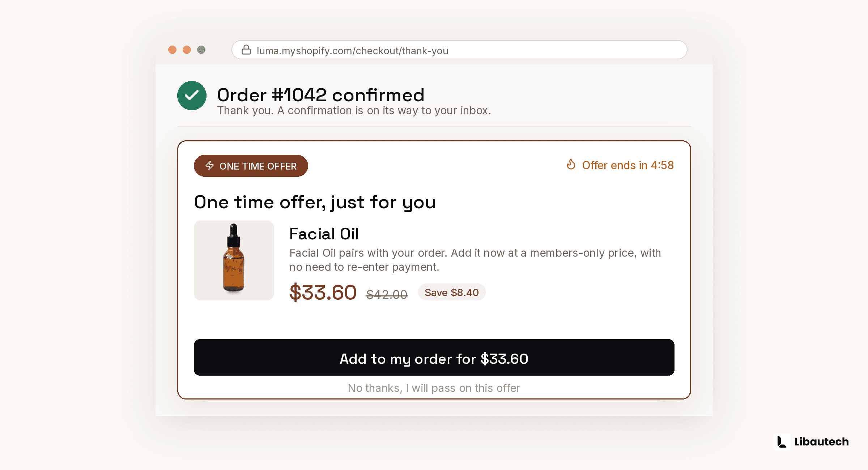Click the green window dot
Screen dimensions: 868x470
click(201, 50)
